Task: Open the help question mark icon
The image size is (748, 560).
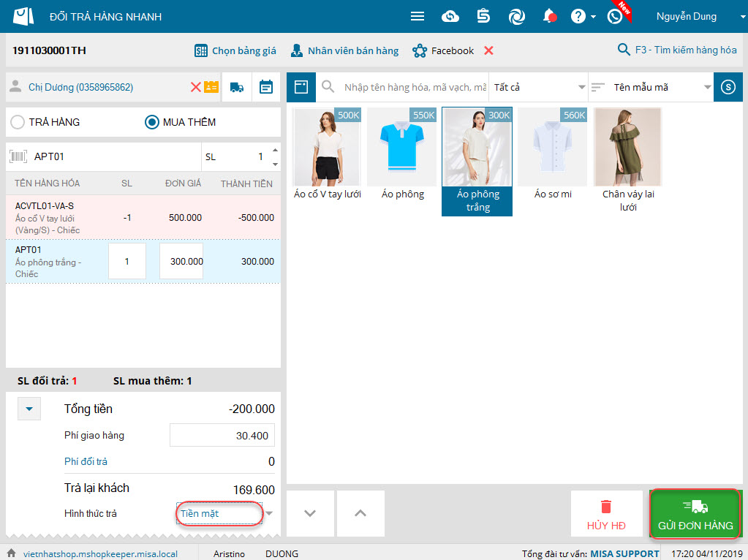Action: coord(578,17)
